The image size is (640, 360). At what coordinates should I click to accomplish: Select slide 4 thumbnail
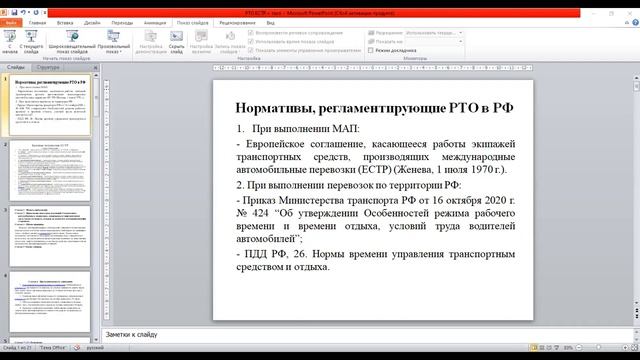click(50, 302)
